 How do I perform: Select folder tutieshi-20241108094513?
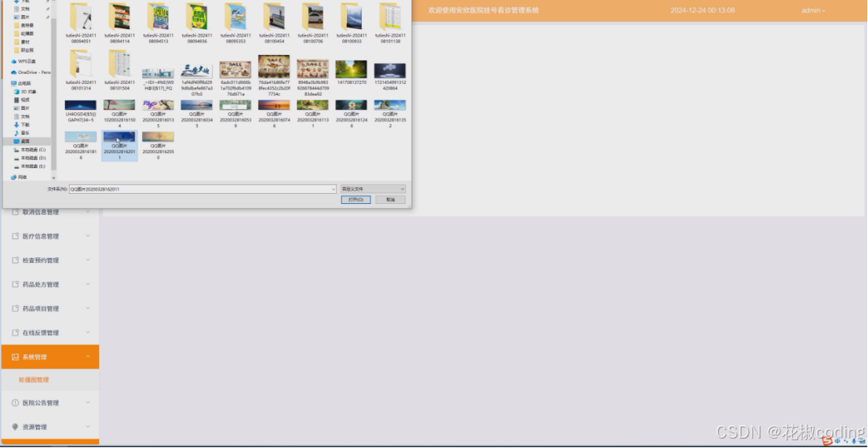tap(159, 22)
